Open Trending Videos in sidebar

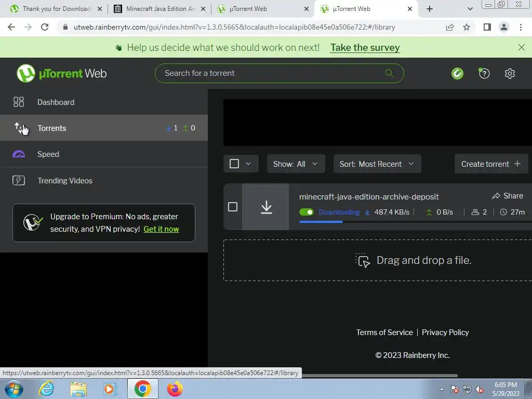(104, 180)
